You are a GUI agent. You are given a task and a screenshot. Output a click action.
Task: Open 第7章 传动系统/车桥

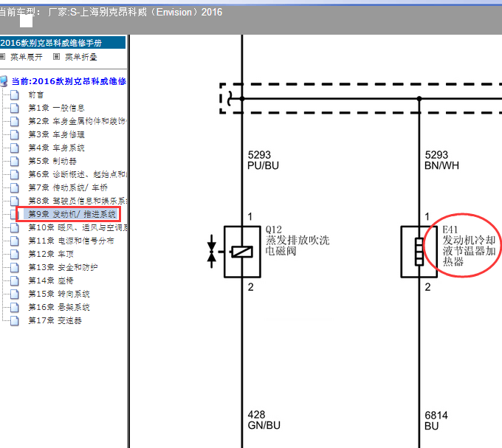(x=68, y=188)
